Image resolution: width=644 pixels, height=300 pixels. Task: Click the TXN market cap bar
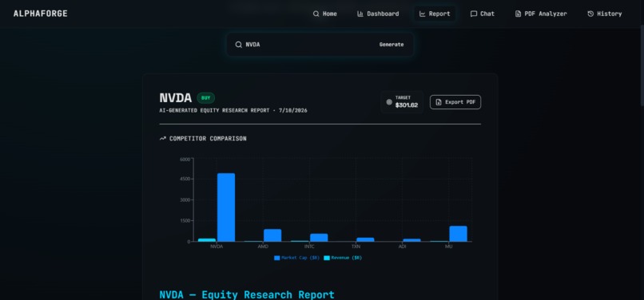click(x=365, y=239)
